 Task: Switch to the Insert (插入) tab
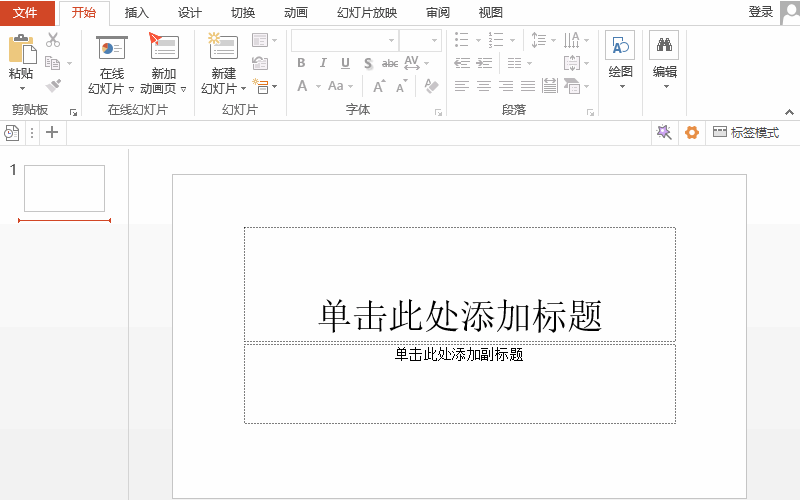(137, 13)
